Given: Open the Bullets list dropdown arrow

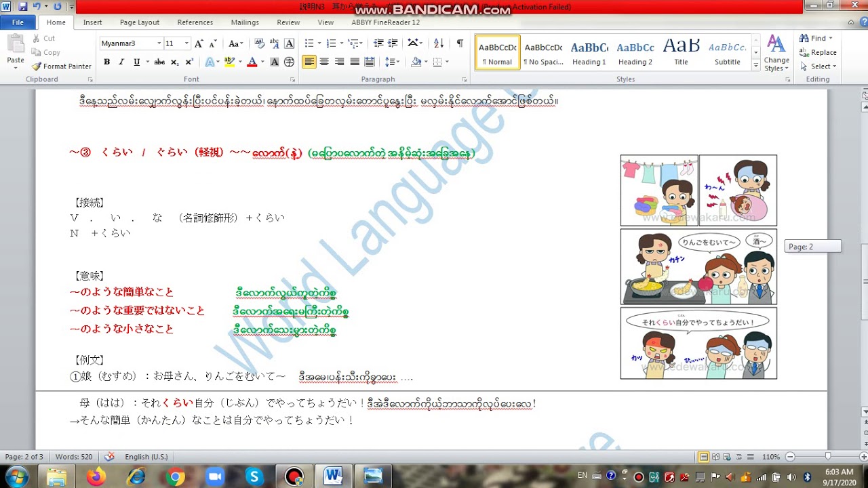Looking at the screenshot, I should [319, 43].
